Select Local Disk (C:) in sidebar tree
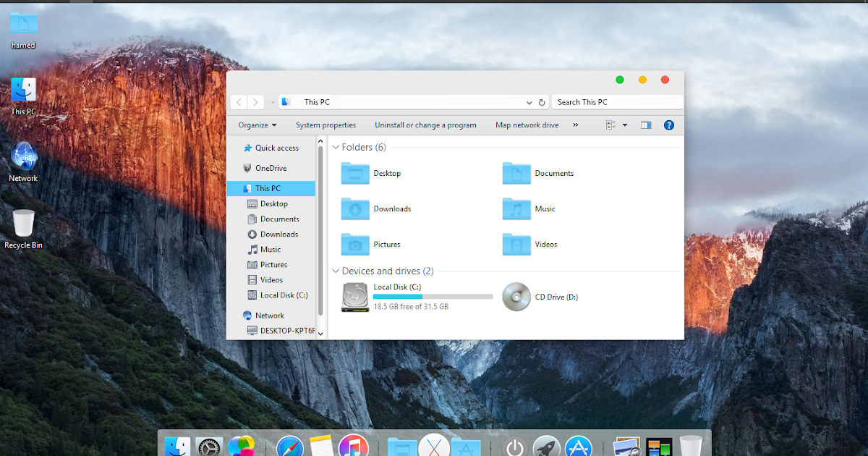Viewport: 868px width, 456px height. pos(278,295)
